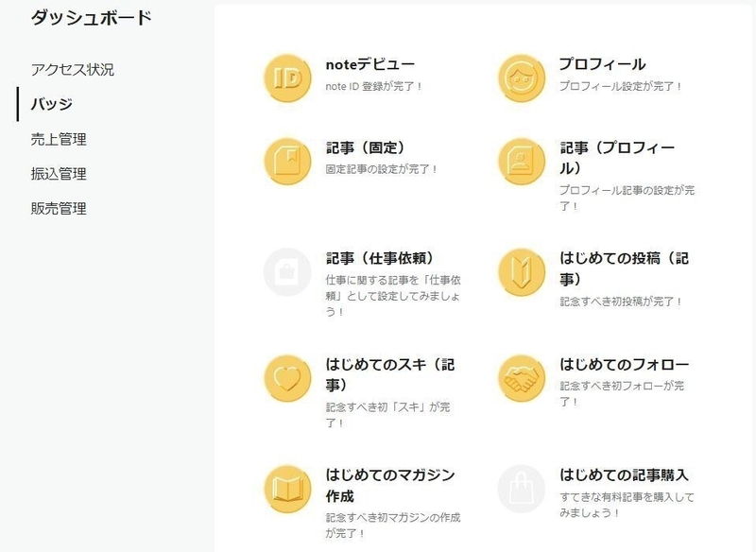Click the ダッシュボード heading
The height and width of the screenshot is (552, 756).
(x=92, y=18)
